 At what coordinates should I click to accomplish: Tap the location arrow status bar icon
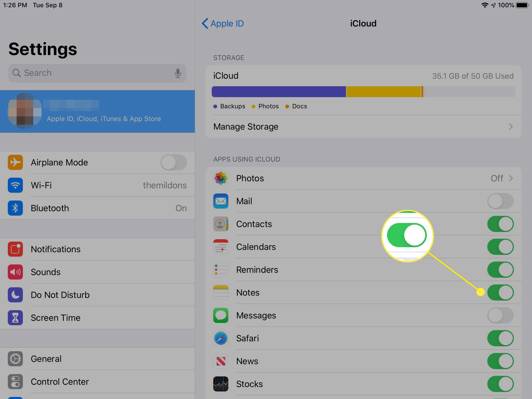coord(493,5)
